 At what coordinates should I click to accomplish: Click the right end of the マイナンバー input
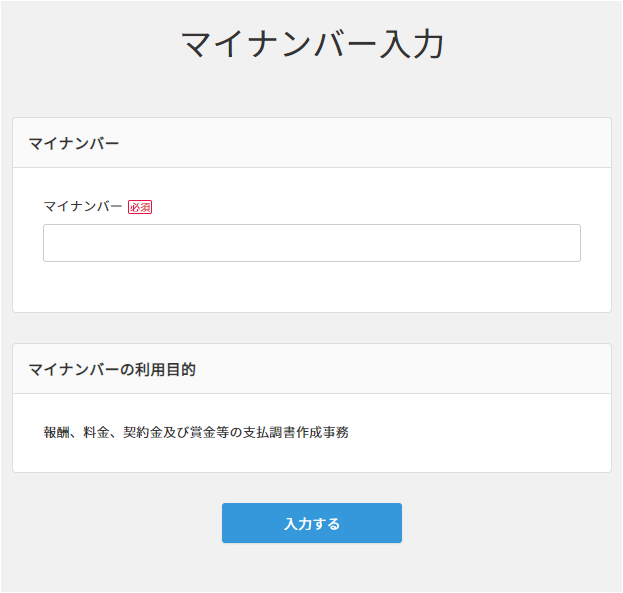(568, 243)
